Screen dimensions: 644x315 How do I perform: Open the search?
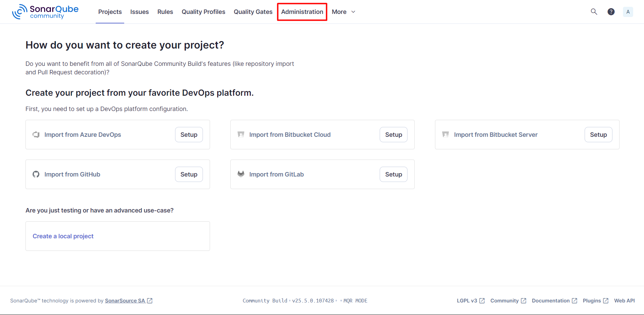594,12
